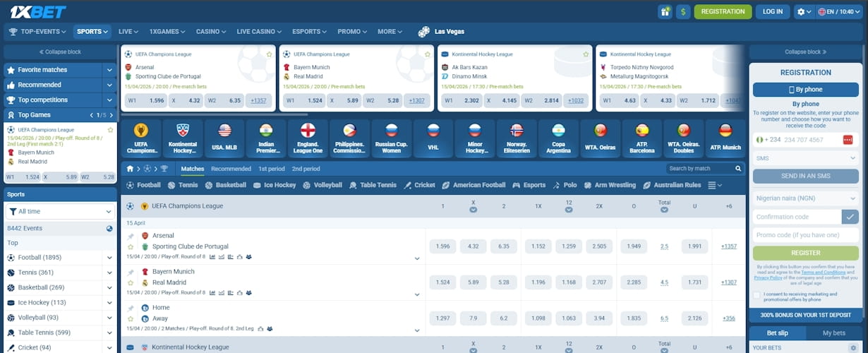Expand Tennis (361) in sports list
The height and width of the screenshot is (353, 868).
pyautogui.click(x=109, y=273)
